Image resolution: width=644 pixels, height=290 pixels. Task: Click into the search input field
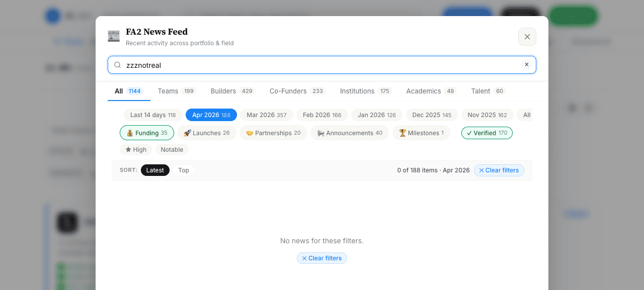coord(322,65)
